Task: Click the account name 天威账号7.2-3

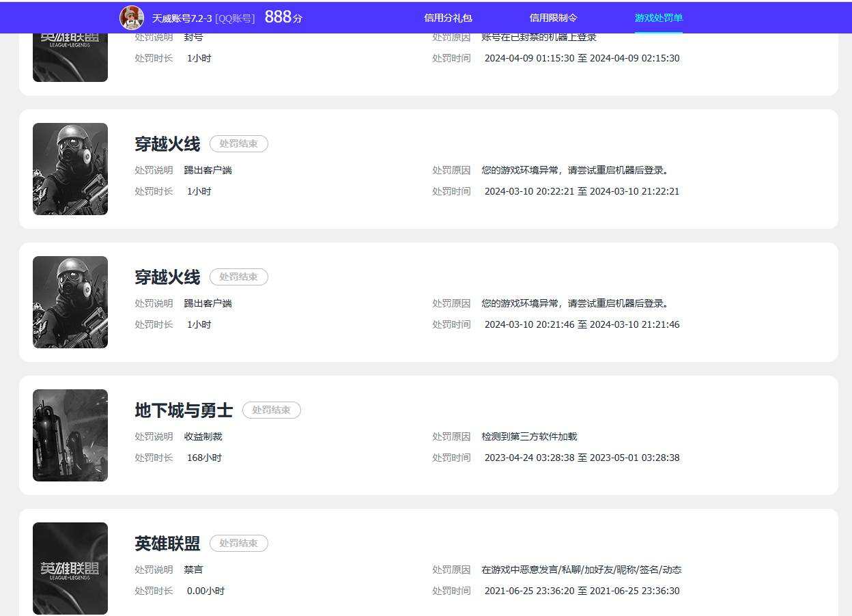Action: [x=182, y=18]
